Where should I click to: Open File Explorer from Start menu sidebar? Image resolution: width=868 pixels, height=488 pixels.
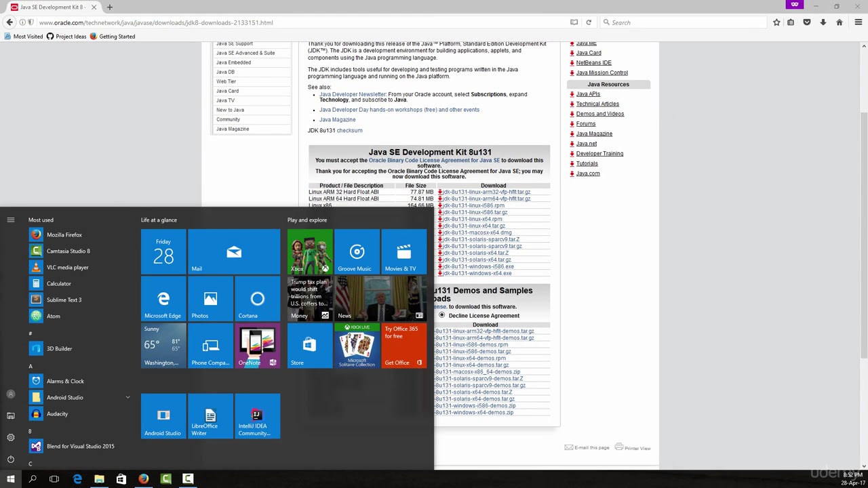coord(11,415)
